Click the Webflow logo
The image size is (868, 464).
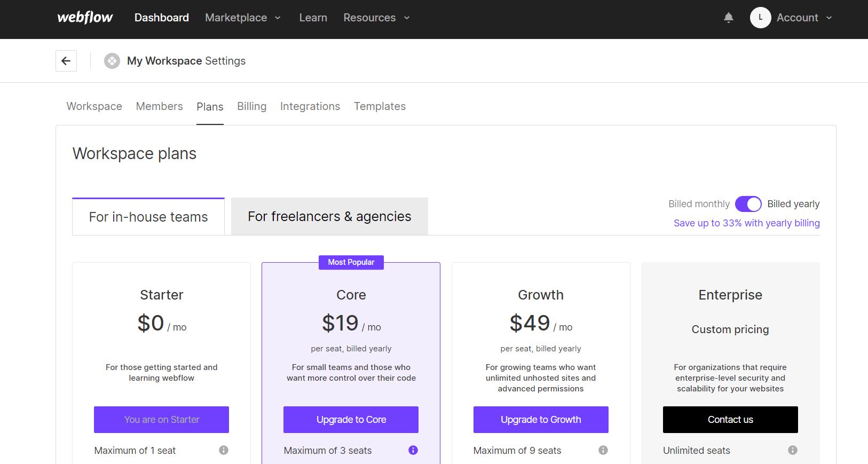tap(85, 18)
